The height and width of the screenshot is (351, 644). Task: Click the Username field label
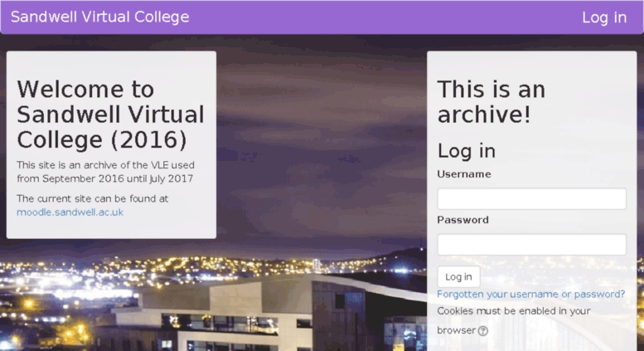pos(463,174)
